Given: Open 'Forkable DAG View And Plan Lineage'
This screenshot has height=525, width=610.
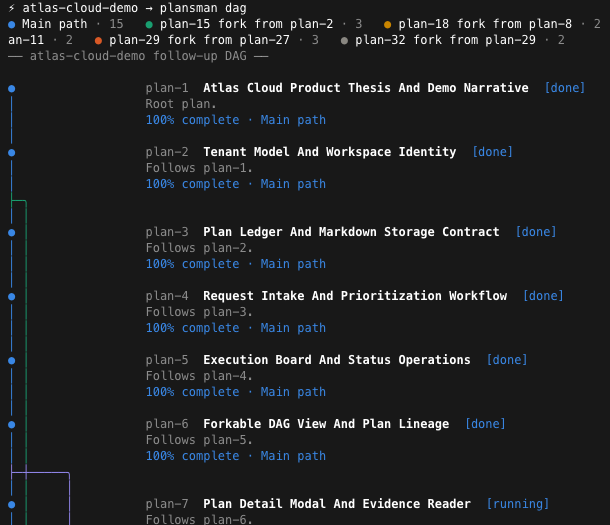Looking at the screenshot, I should (326, 424).
